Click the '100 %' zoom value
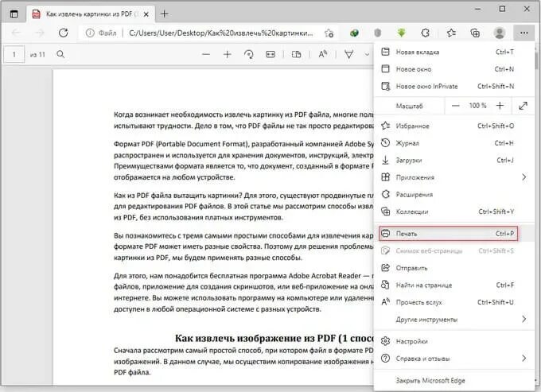This screenshot has height=392, width=541. pyautogui.click(x=477, y=106)
